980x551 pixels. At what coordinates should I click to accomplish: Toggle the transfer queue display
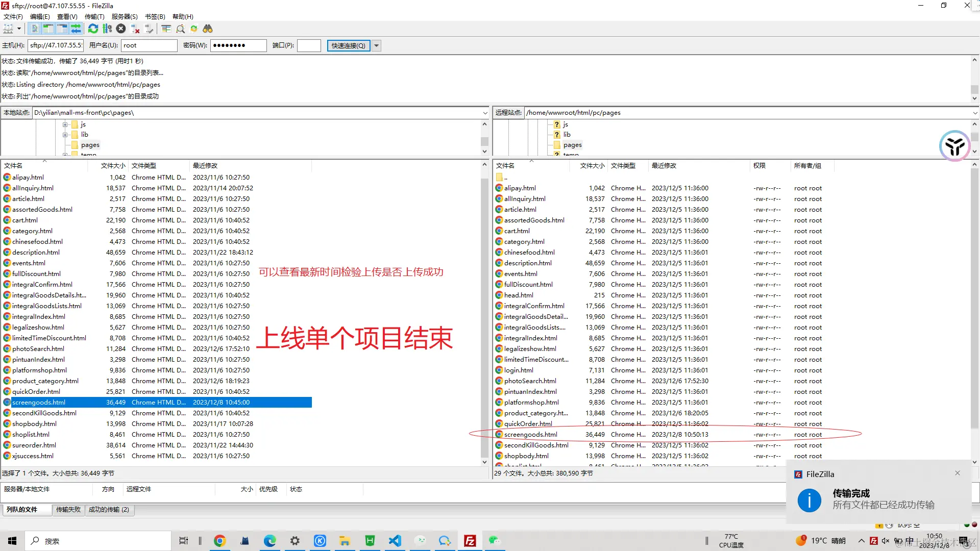click(x=76, y=29)
